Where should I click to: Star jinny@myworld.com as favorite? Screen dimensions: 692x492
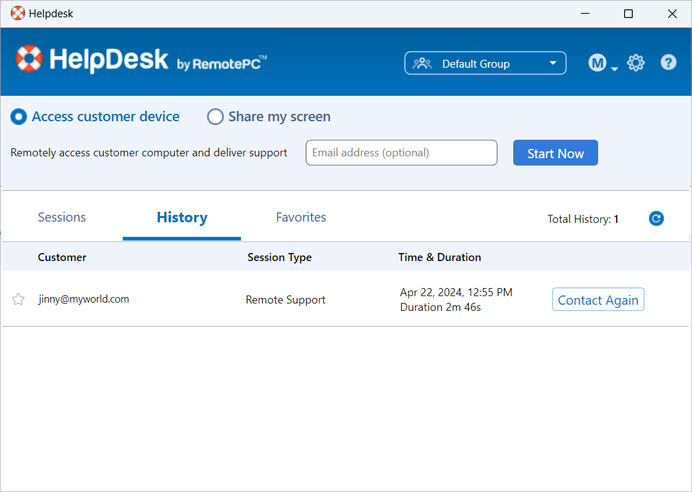[x=18, y=299]
